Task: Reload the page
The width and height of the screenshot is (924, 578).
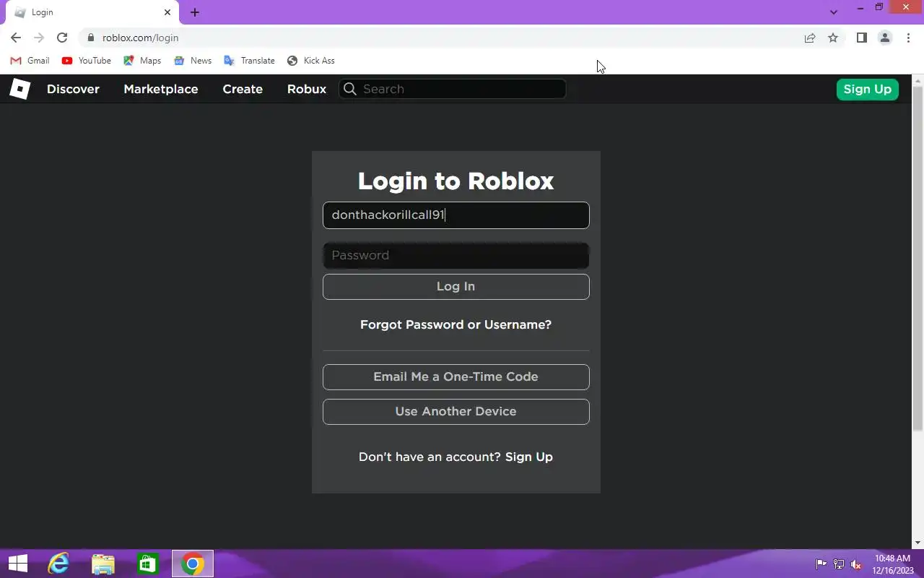Action: (x=62, y=38)
